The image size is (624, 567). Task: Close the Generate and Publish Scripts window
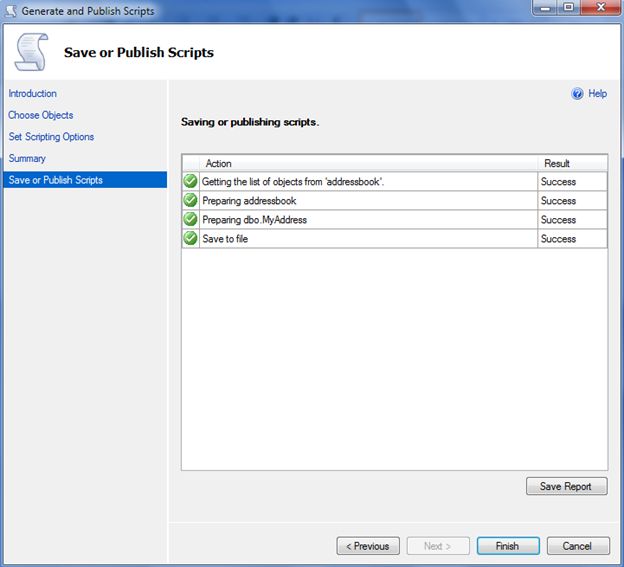pos(600,8)
